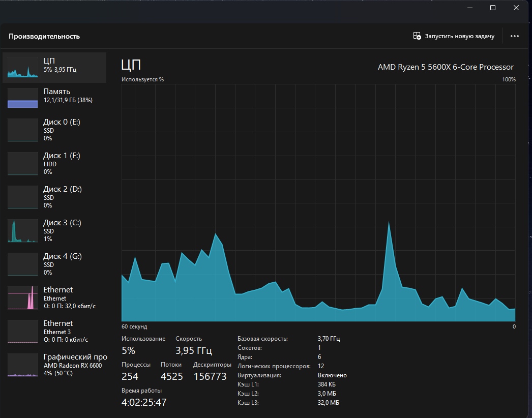Screen dimensions: 532x418
Task: Click the Диск 0 mini graph thumbnail
Action: 23,130
